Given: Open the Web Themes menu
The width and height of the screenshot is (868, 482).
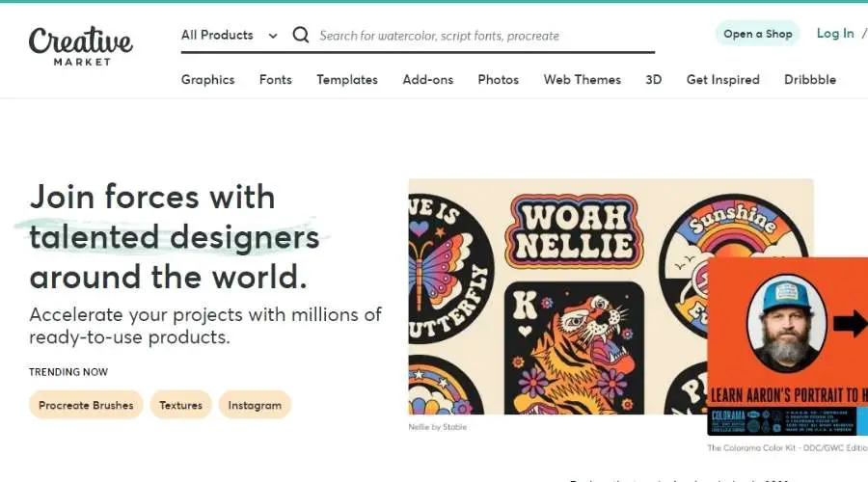Looking at the screenshot, I should (583, 80).
